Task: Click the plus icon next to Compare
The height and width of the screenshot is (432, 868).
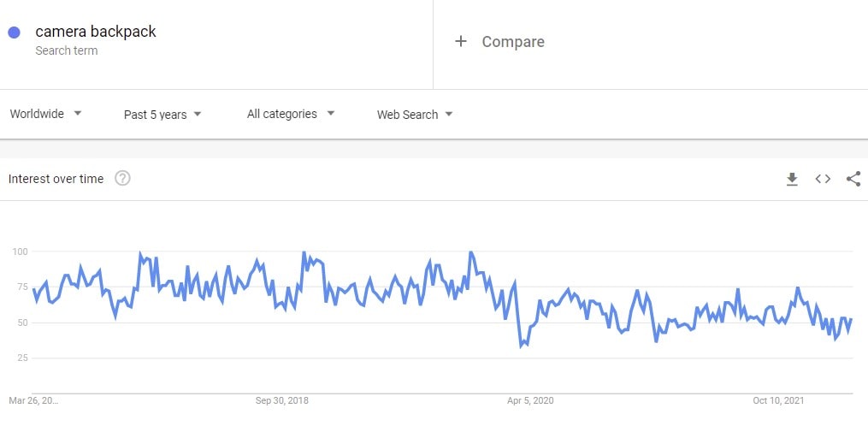Action: click(461, 41)
